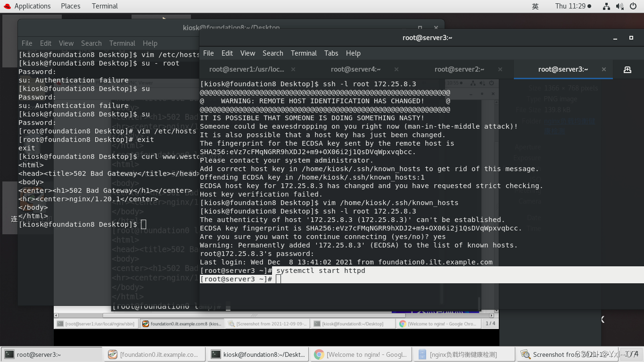Click terminal icon of kiosk@foundation8 taskbar entry
The height and width of the screenshot is (362, 644).
(x=215, y=354)
